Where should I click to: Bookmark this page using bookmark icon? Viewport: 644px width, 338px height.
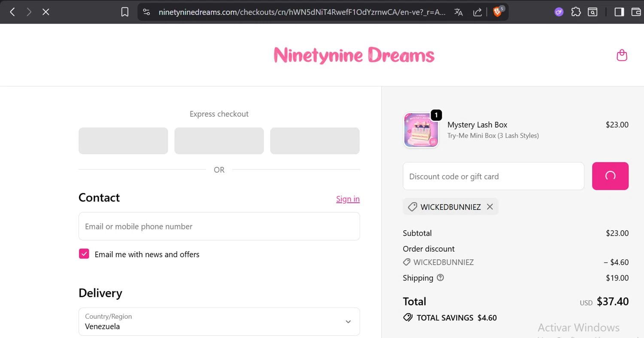[x=125, y=12]
